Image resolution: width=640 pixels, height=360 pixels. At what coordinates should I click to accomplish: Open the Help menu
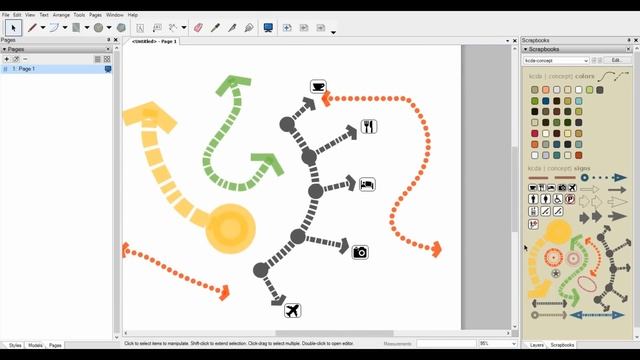[x=133, y=15]
